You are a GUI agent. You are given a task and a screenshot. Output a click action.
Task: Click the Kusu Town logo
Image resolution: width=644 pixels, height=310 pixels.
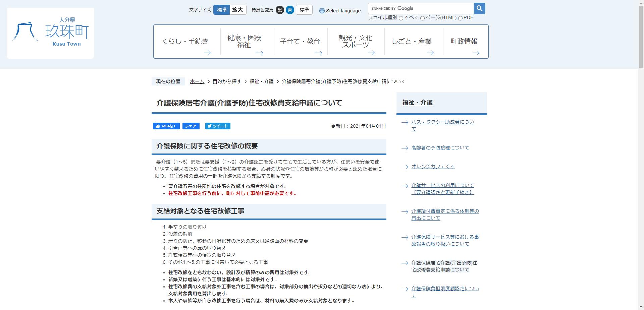(50, 33)
